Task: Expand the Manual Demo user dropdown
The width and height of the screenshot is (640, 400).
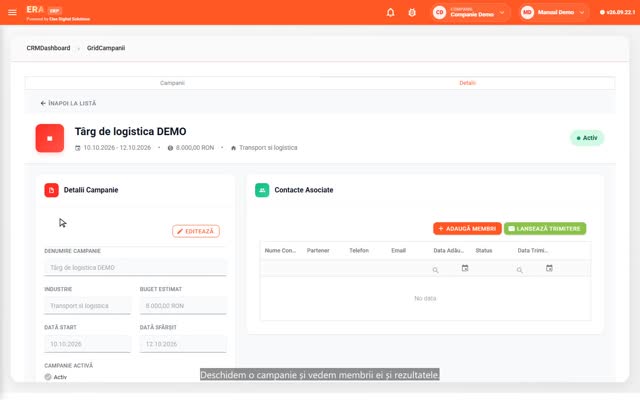Action: [x=582, y=13]
